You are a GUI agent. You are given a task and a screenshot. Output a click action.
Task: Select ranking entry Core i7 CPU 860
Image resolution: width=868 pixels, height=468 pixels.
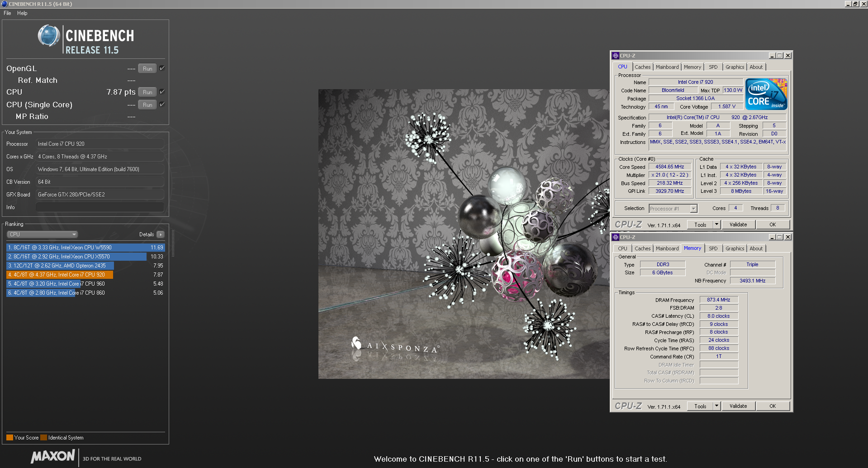coord(85,293)
